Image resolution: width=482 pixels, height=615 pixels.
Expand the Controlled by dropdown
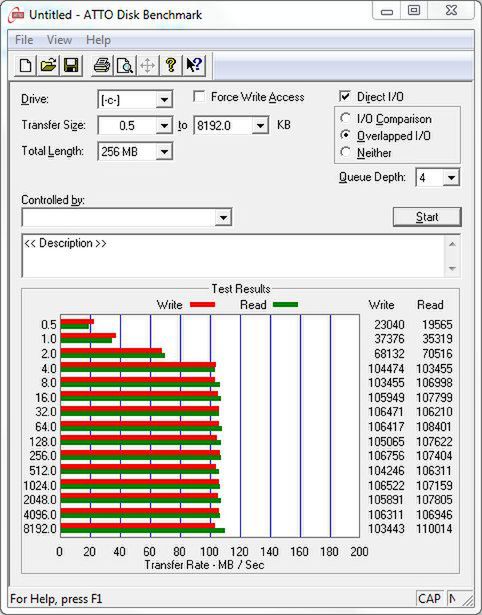[223, 217]
